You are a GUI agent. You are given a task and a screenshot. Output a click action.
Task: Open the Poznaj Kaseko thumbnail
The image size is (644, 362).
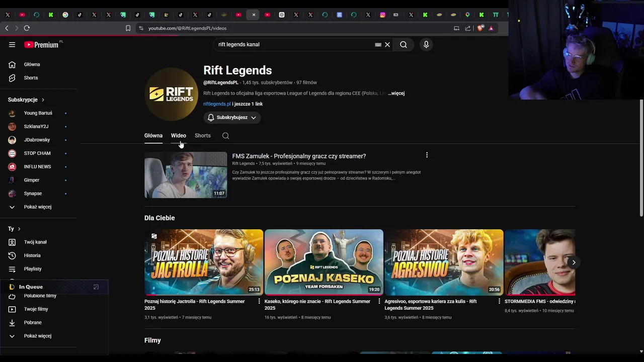click(x=324, y=262)
